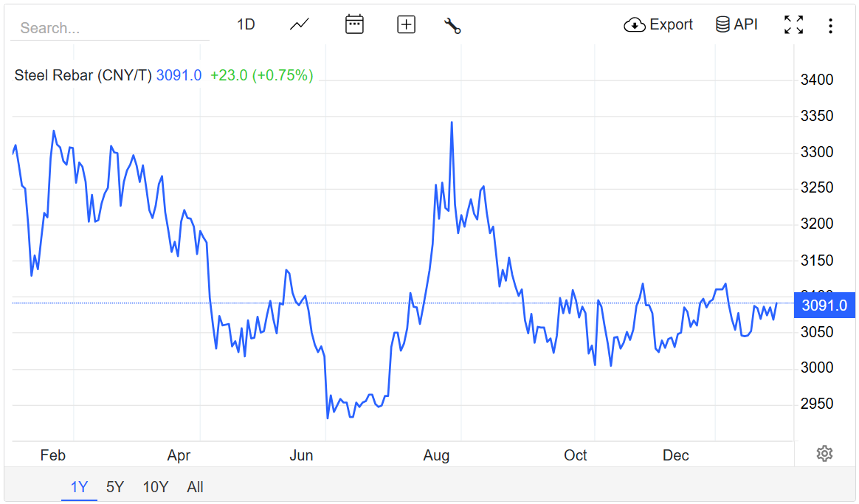859x504 pixels.
Task: Toggle fullscreen chart view
Action: pos(793,25)
